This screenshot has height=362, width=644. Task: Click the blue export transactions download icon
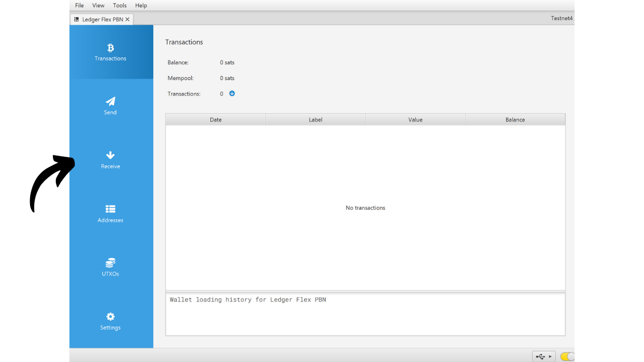pyautogui.click(x=232, y=94)
